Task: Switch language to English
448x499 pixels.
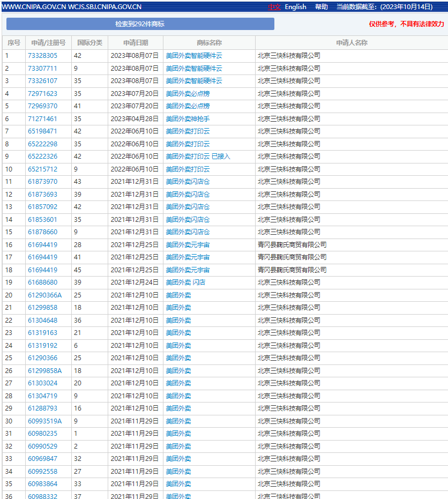Action: click(x=295, y=7)
